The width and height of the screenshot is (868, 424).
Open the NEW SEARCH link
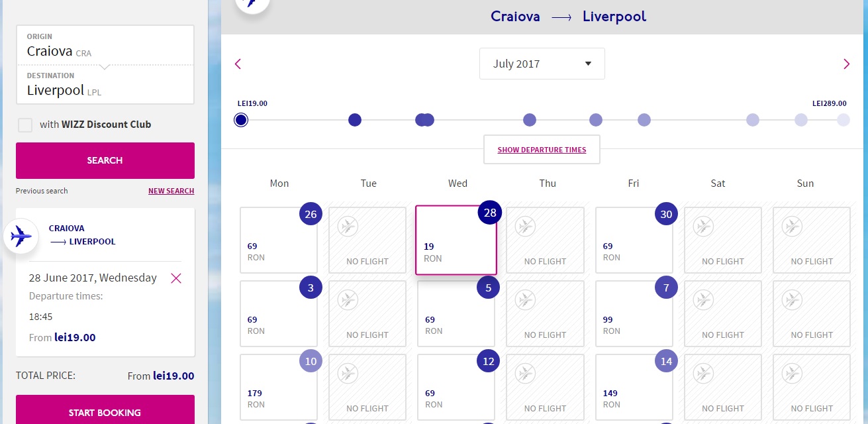pyautogui.click(x=171, y=191)
